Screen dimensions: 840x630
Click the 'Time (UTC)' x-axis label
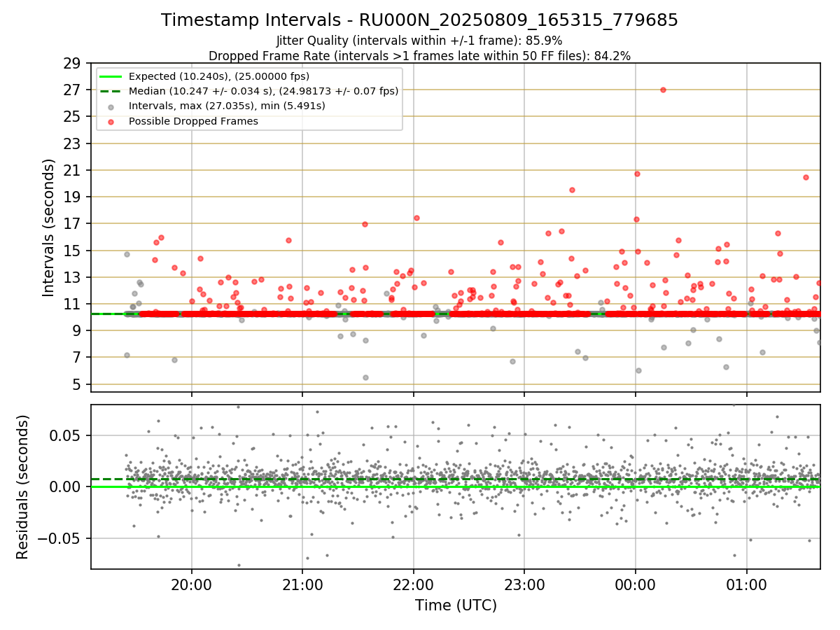coord(456,605)
